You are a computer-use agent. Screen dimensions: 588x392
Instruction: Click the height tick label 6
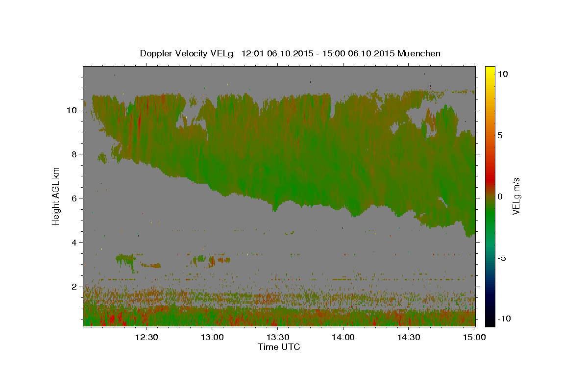(74, 198)
